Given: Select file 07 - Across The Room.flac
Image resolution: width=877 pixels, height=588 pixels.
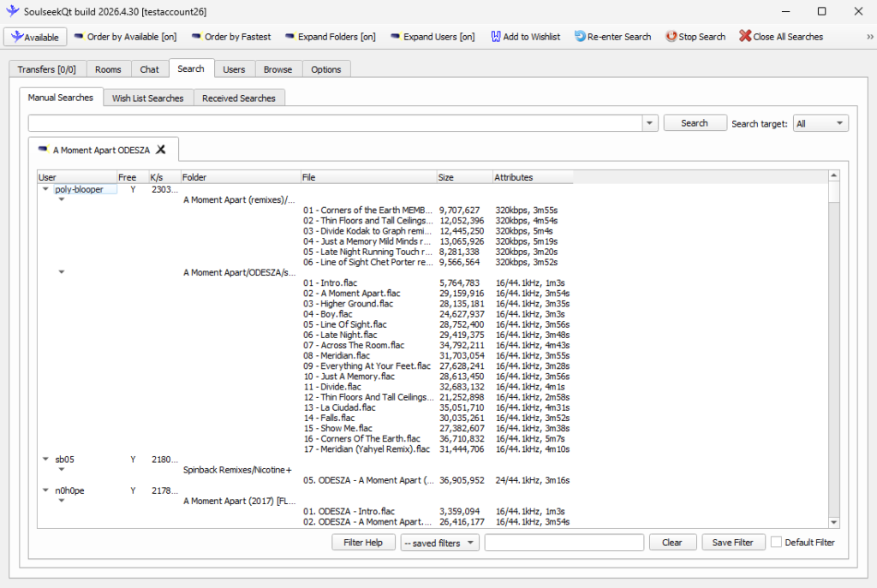Looking at the screenshot, I should click(354, 346).
